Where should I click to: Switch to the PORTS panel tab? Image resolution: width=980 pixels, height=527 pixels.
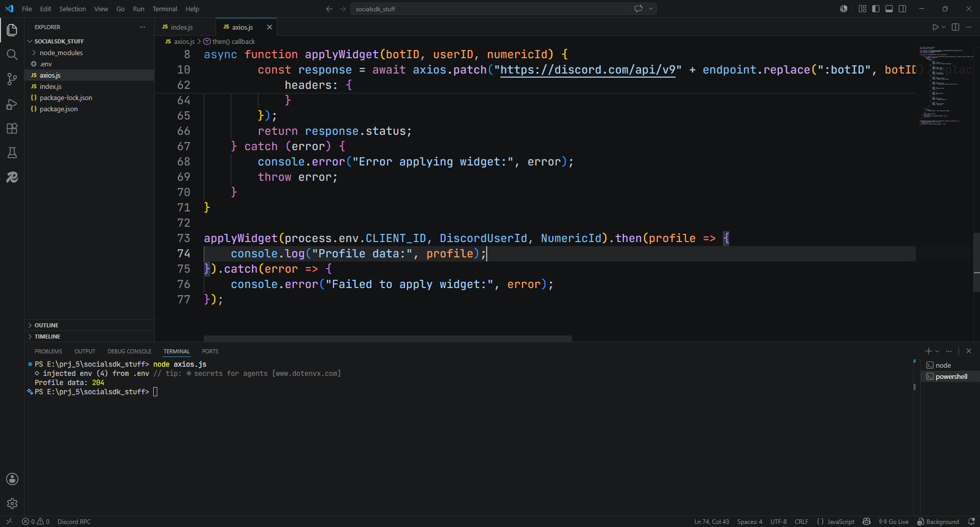coord(210,351)
